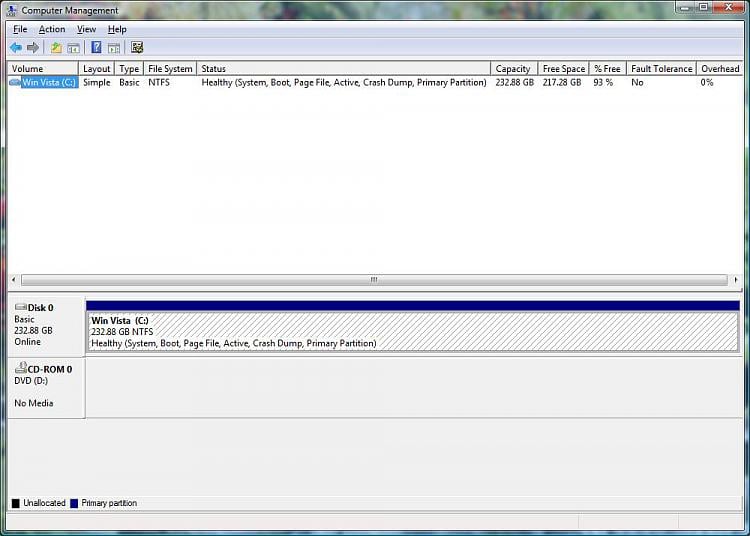Click the Unallocated legend label
The width and height of the screenshot is (750, 536).
coord(44,503)
